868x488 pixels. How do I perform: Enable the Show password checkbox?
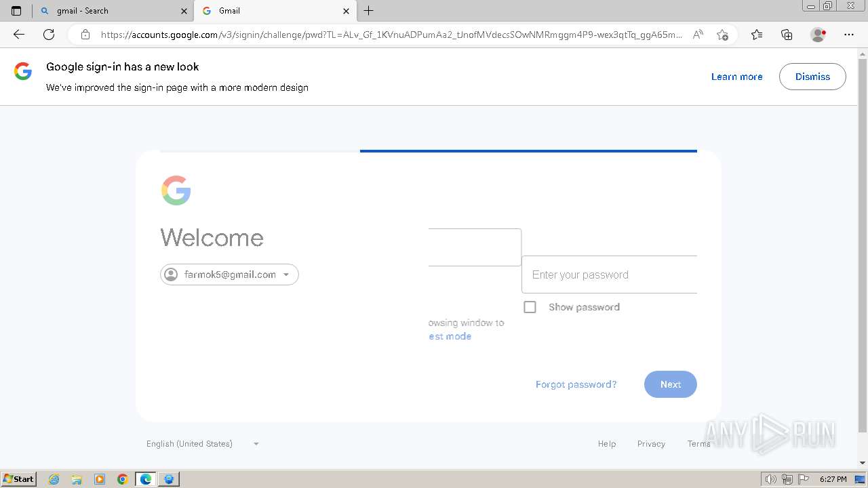[x=530, y=307]
